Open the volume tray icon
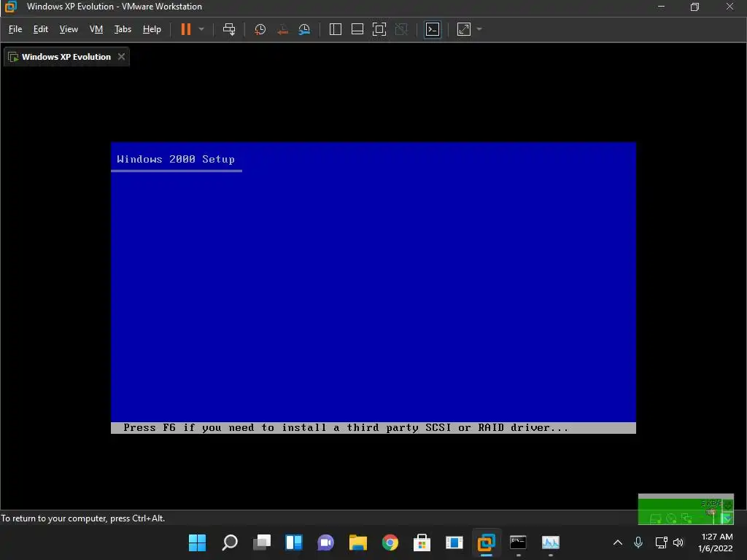 pos(678,542)
